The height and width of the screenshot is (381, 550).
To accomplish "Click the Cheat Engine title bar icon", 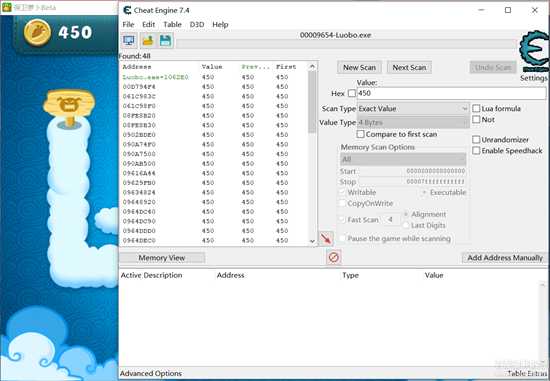I will [x=127, y=10].
